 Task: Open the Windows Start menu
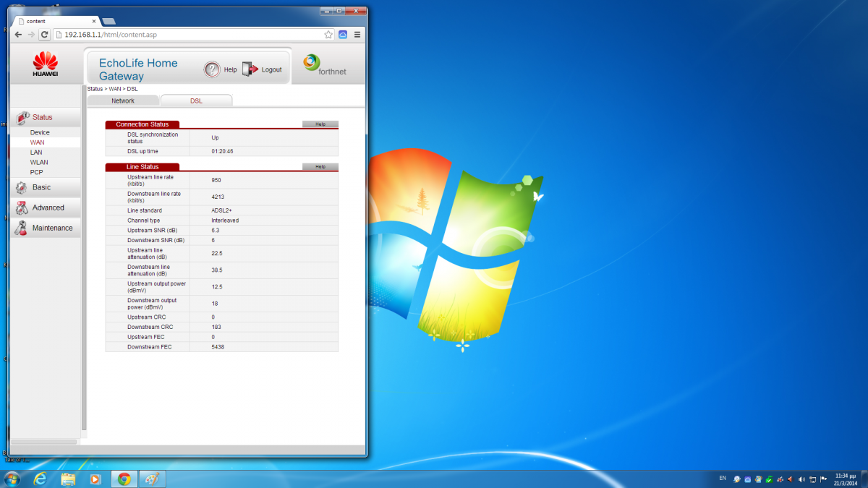[x=12, y=479]
